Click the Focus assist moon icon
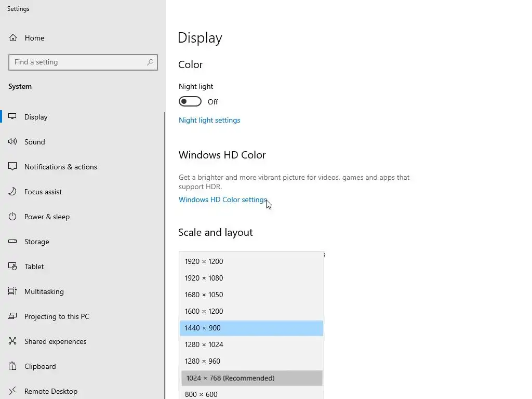 click(x=12, y=191)
